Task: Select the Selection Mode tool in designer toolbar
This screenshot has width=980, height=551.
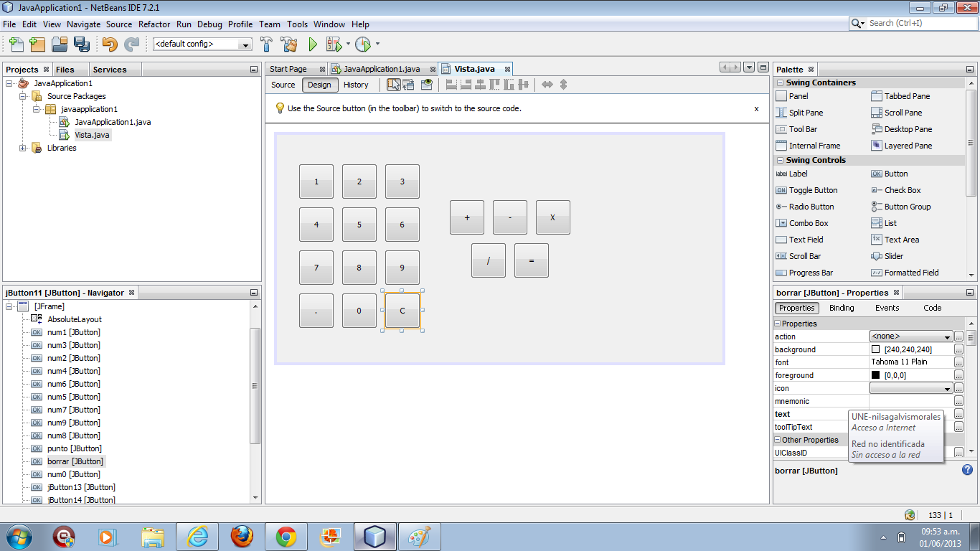Action: point(393,84)
